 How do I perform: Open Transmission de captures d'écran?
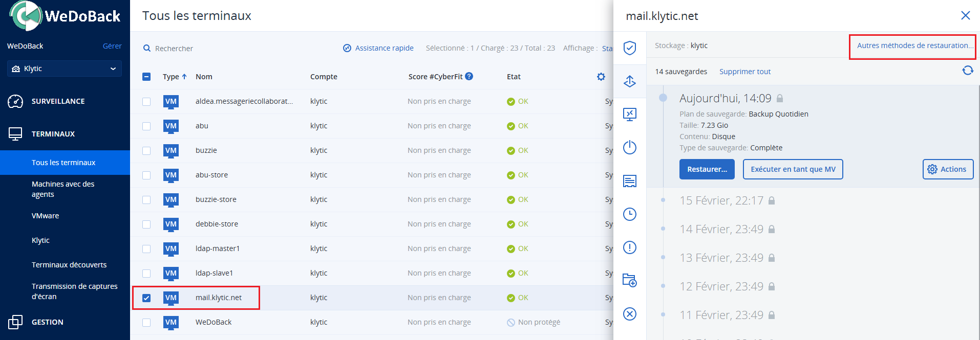pyautogui.click(x=75, y=291)
